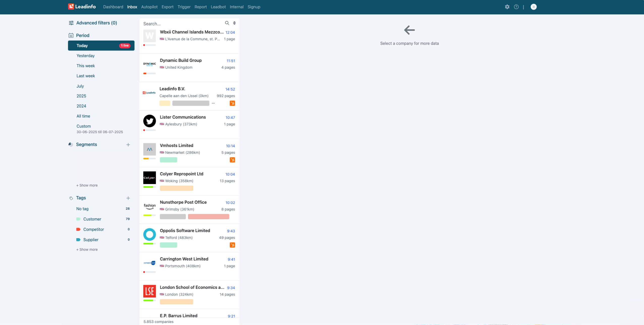The width and height of the screenshot is (644, 325).
Task: Click the Carrington West logo
Action: 150,263
